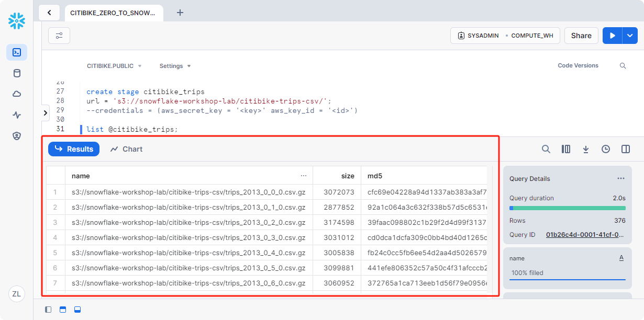Expand the run options arrow next to Run
Image resolution: width=644 pixels, height=320 pixels.
pos(629,36)
